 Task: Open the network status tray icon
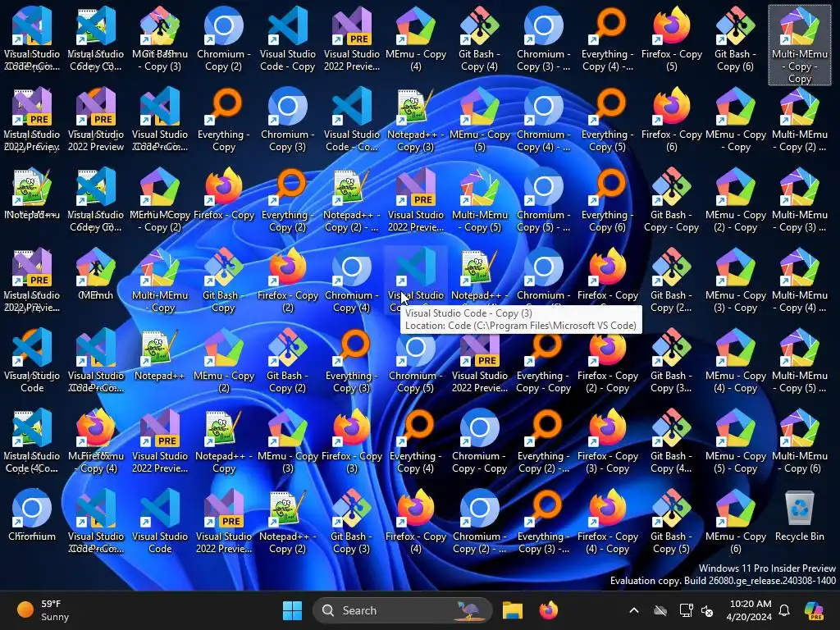[686, 610]
